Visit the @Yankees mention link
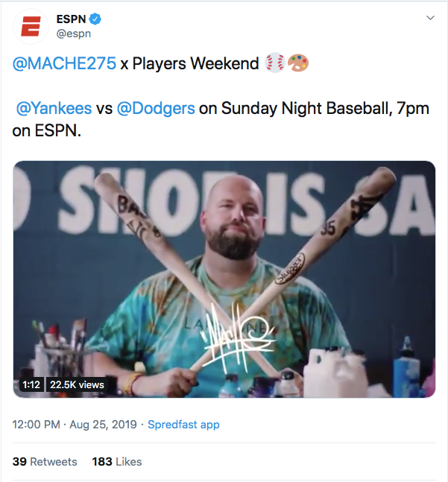 point(54,108)
